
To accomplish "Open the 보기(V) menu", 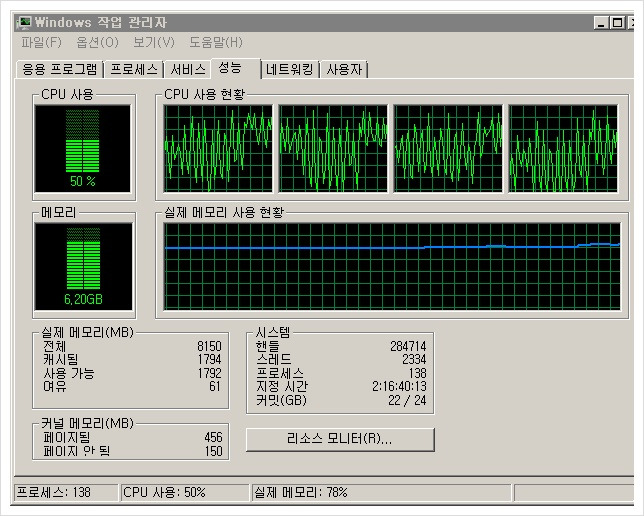I will click(x=154, y=42).
